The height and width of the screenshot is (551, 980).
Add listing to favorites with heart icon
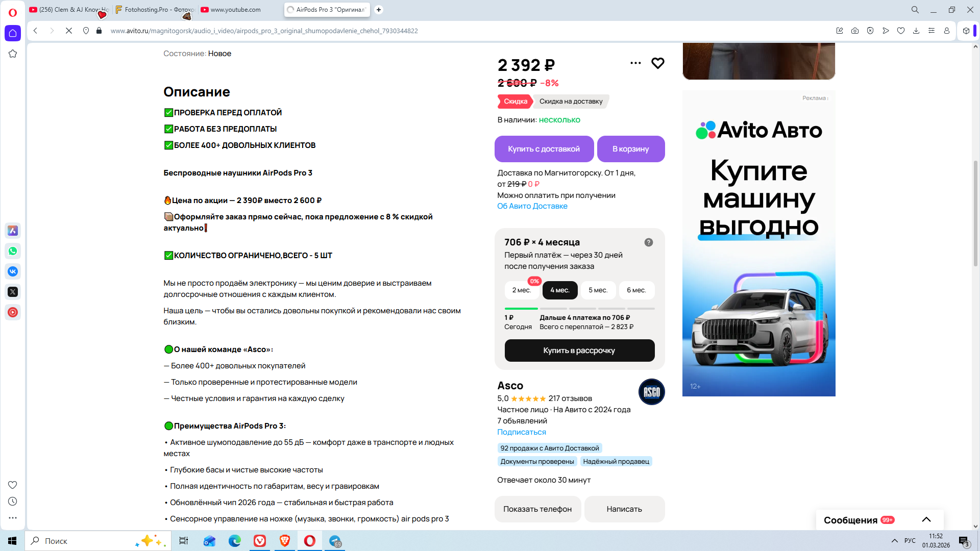point(657,63)
